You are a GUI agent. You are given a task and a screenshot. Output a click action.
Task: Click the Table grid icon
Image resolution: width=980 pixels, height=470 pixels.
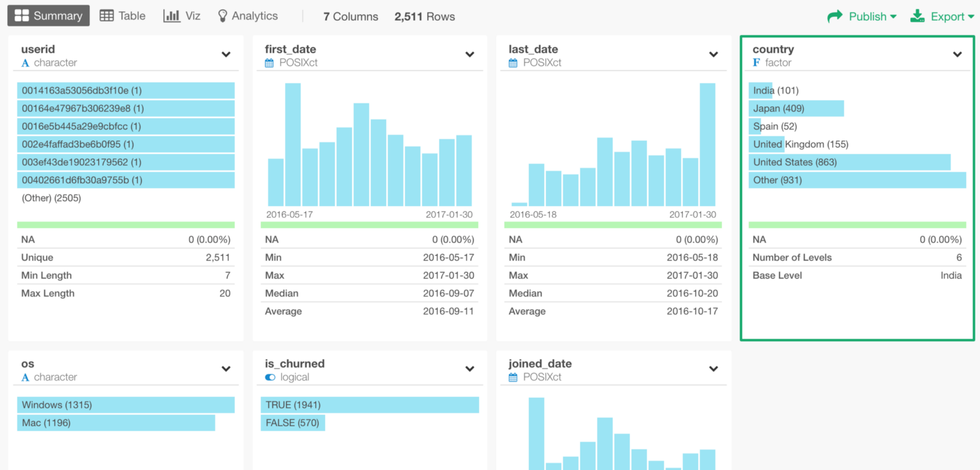[107, 16]
